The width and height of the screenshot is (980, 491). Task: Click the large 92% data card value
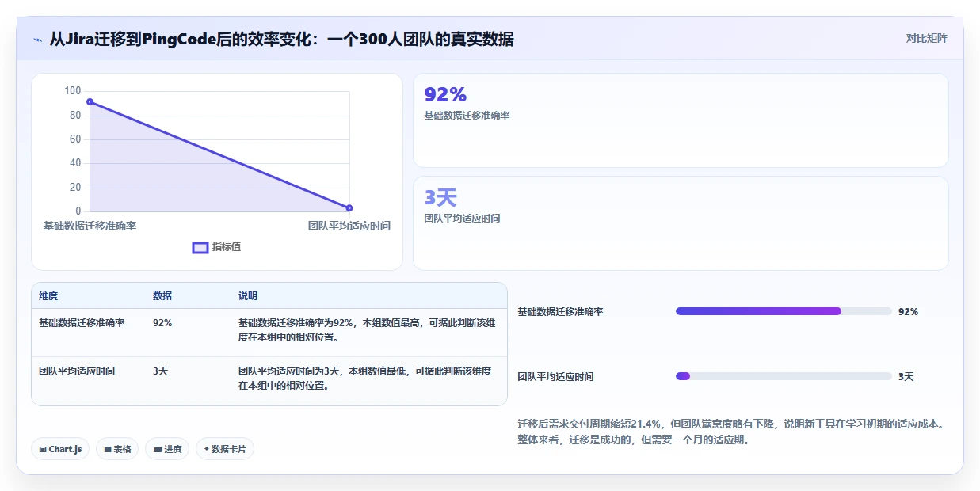click(x=445, y=95)
